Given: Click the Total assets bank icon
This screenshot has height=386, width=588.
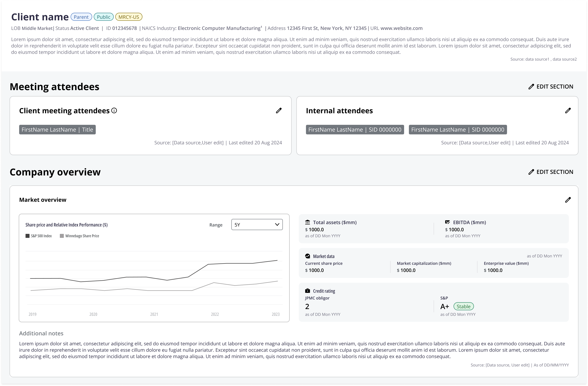Looking at the screenshot, I should [307, 222].
